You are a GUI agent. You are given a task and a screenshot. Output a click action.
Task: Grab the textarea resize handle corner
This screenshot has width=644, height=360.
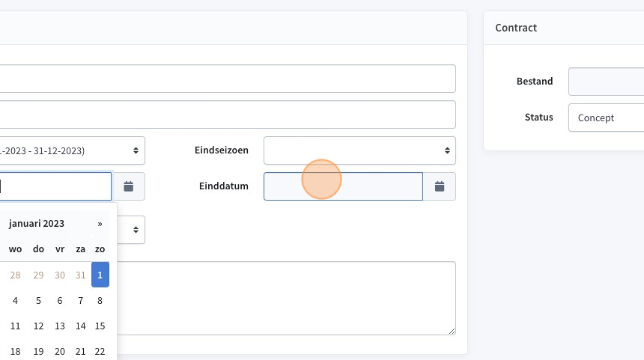coord(452,331)
